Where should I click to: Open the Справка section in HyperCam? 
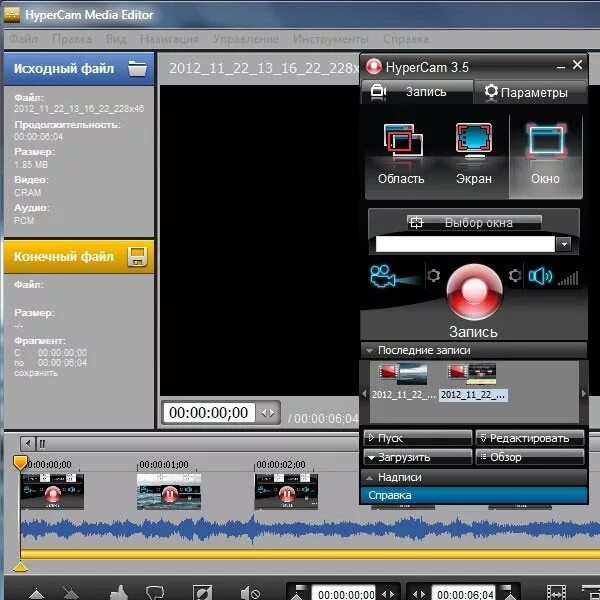point(474,495)
